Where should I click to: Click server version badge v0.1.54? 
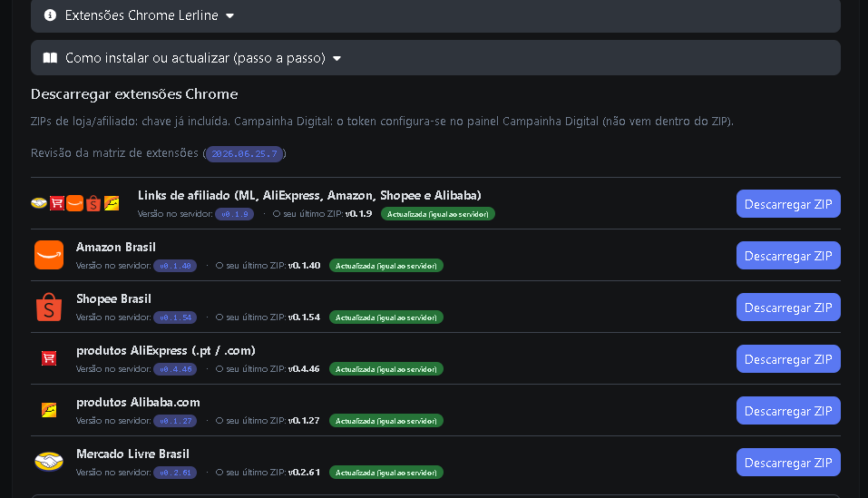175,317
